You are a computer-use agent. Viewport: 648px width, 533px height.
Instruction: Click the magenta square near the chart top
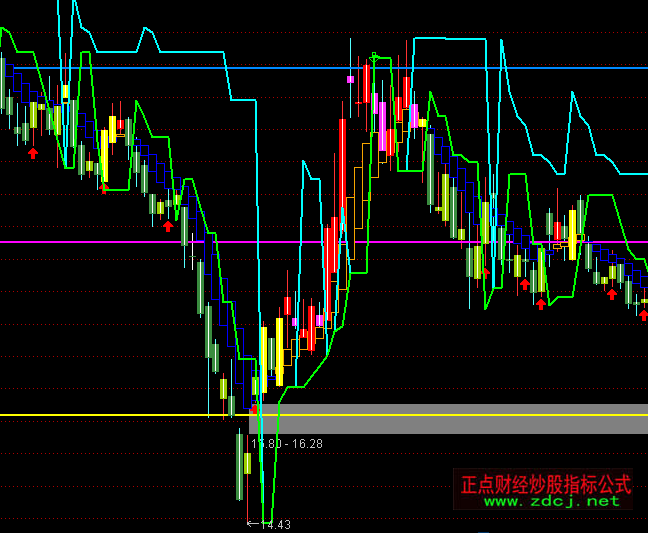point(351,78)
